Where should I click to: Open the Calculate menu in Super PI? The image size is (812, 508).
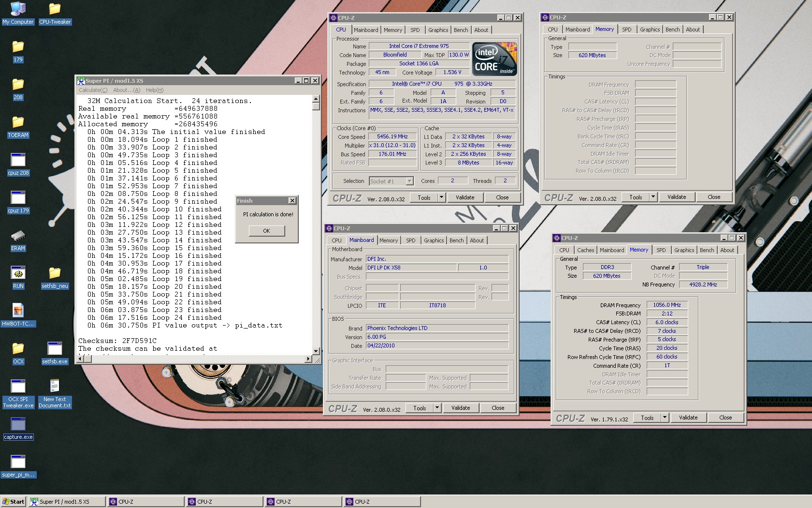point(93,90)
